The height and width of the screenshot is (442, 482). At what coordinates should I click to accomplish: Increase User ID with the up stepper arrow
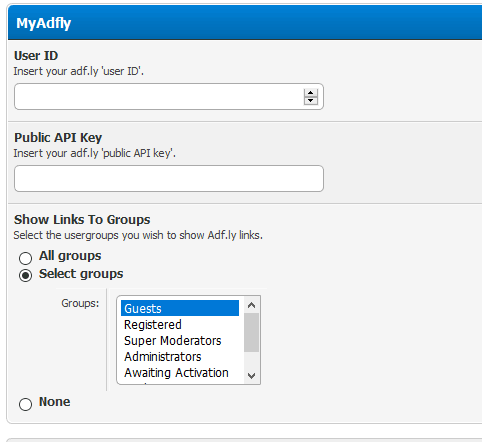311,93
